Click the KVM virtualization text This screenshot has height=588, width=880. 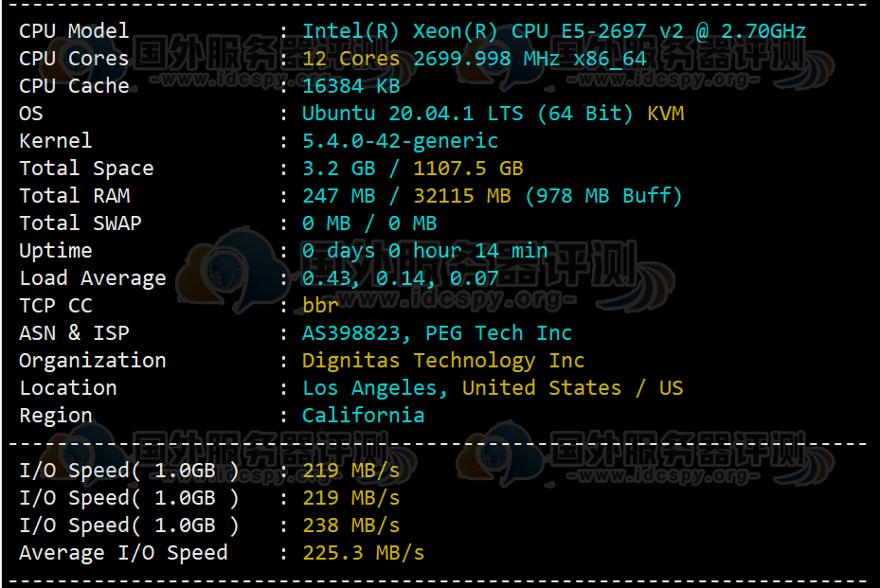pyautogui.click(x=666, y=114)
